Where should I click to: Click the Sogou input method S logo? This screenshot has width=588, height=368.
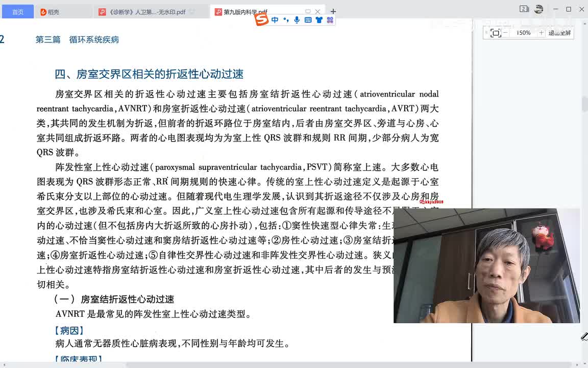pos(261,19)
